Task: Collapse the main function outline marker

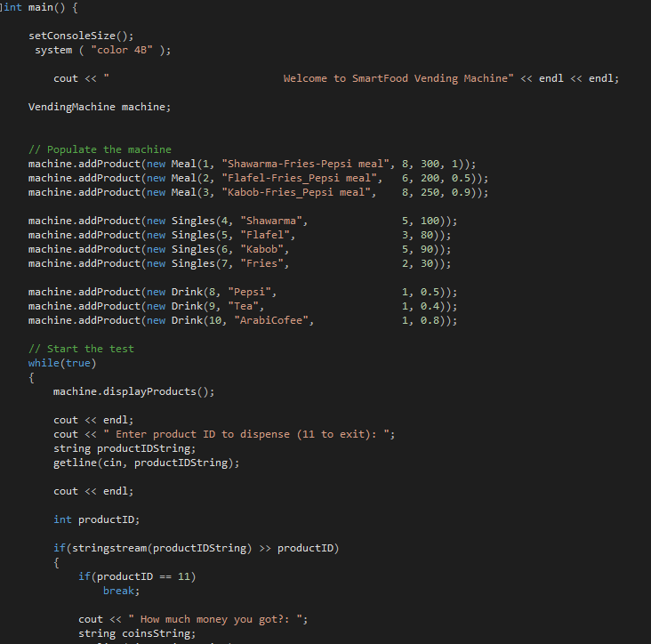Action: (3, 7)
